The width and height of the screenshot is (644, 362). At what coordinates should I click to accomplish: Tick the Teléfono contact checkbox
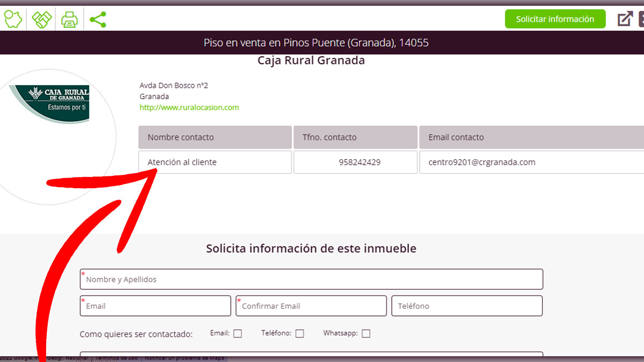299,334
